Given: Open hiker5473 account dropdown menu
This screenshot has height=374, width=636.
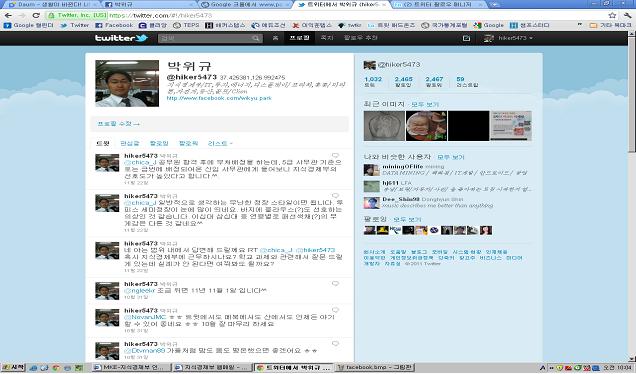Looking at the screenshot, I should (x=509, y=38).
